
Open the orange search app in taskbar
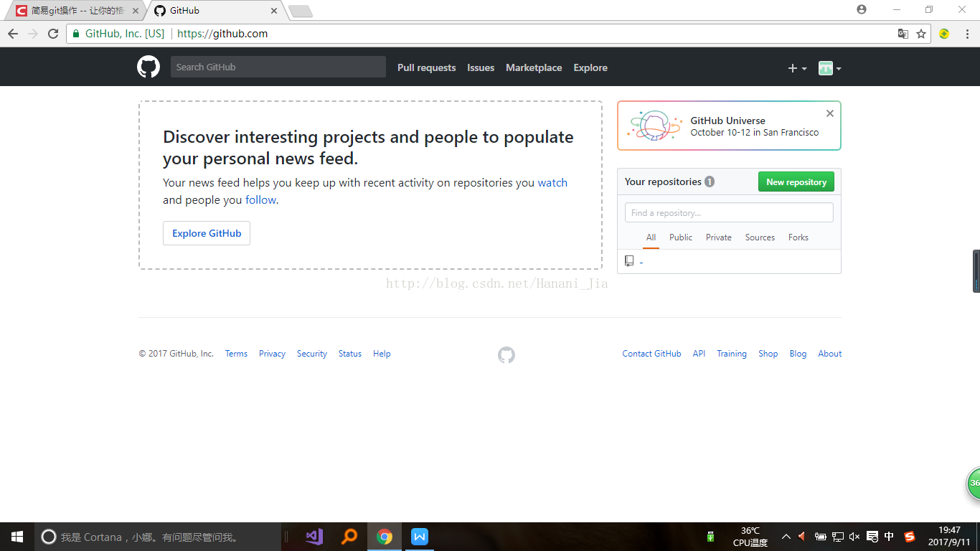(349, 537)
